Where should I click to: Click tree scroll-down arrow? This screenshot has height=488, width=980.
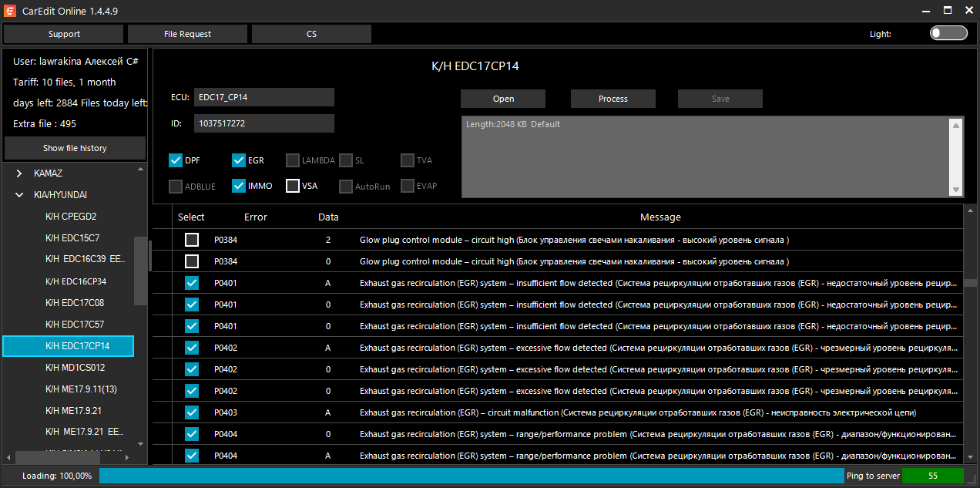[140, 443]
